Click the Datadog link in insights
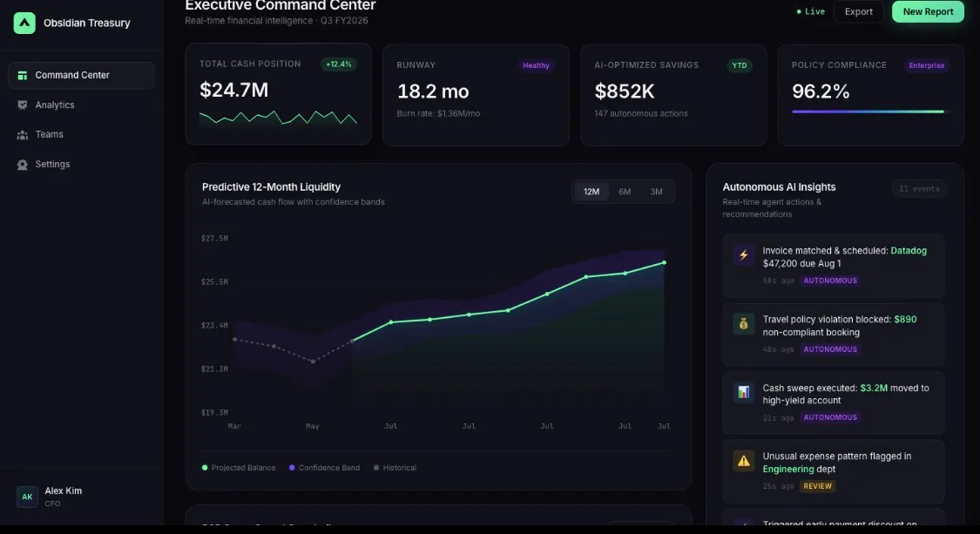This screenshot has width=980, height=534. pyautogui.click(x=908, y=251)
